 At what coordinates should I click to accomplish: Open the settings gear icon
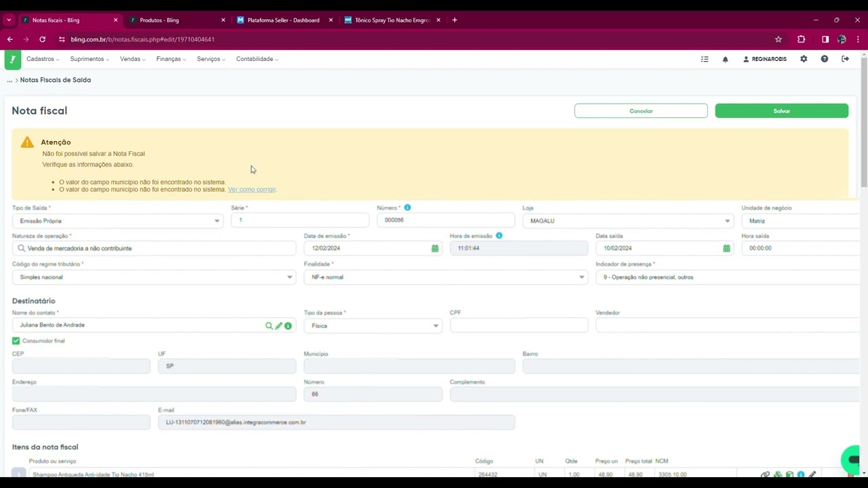(x=804, y=59)
